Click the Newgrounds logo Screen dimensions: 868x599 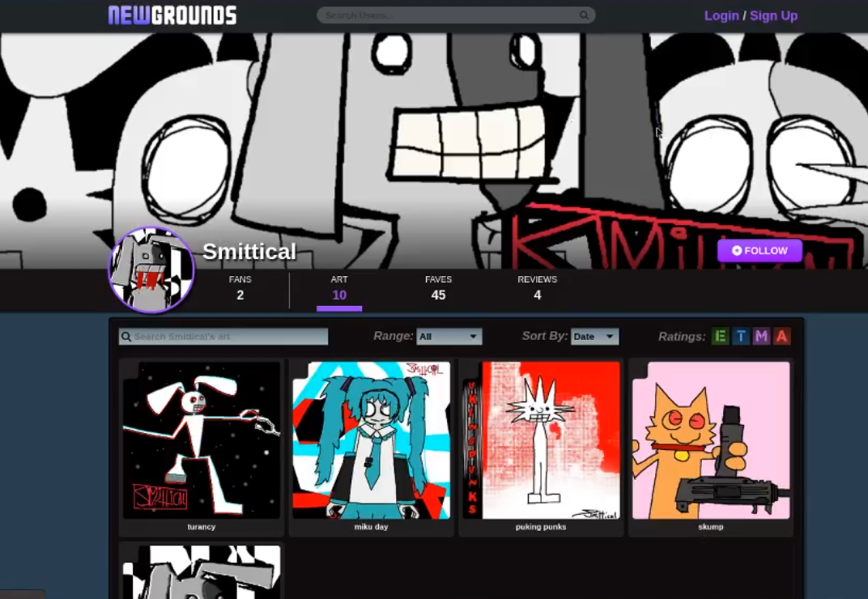(x=172, y=15)
